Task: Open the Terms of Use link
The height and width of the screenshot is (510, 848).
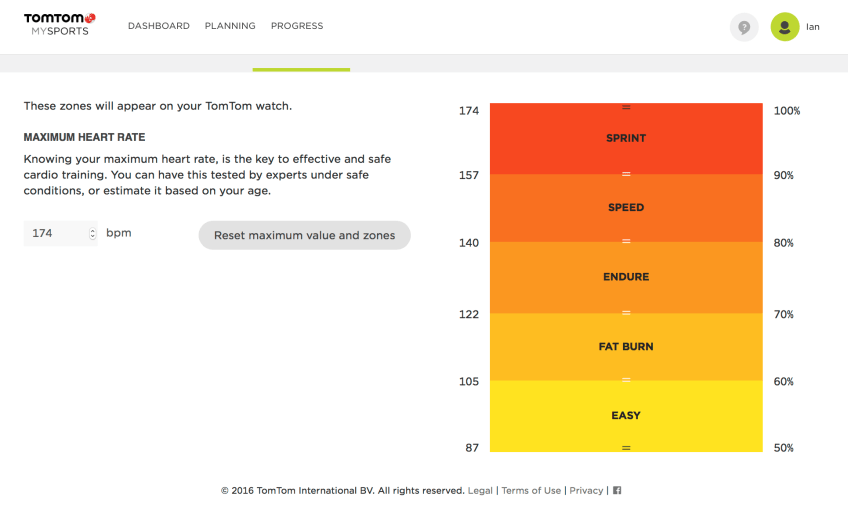Action: point(531,491)
